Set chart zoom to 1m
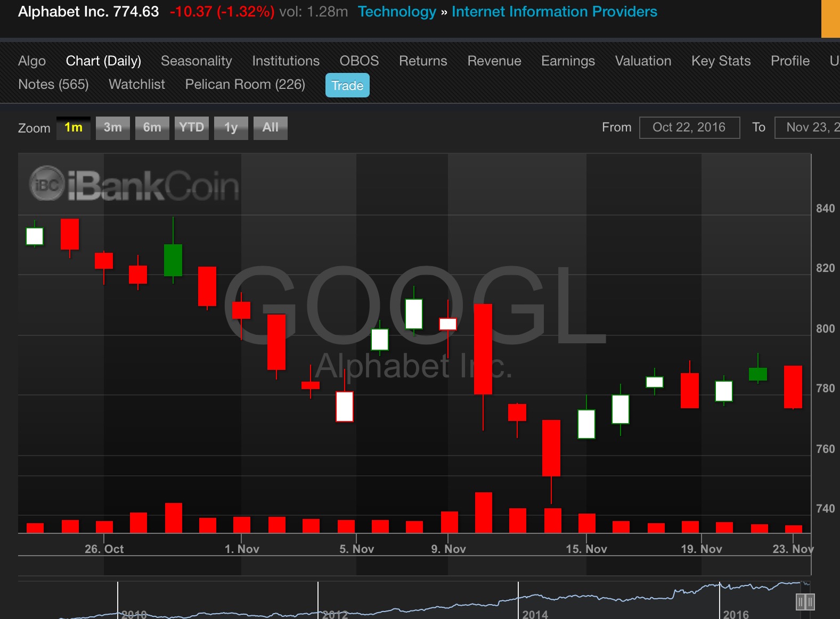Image resolution: width=840 pixels, height=619 pixels. coord(74,128)
